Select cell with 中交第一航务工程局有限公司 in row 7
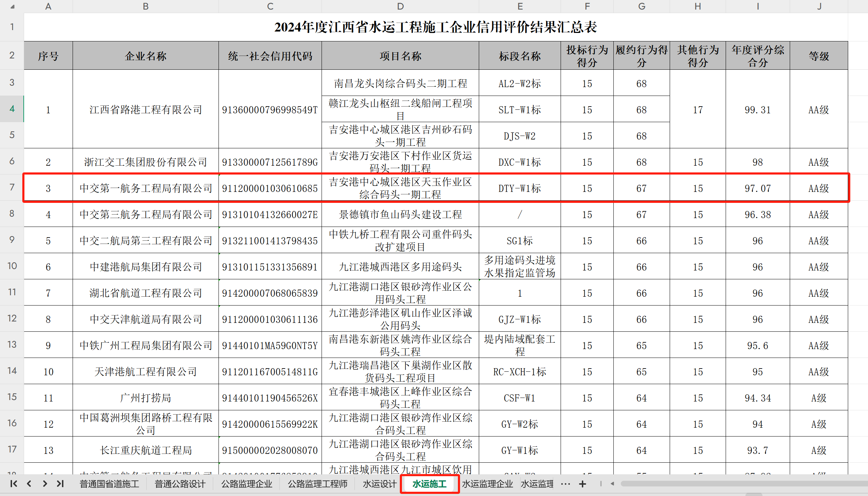 pos(146,188)
